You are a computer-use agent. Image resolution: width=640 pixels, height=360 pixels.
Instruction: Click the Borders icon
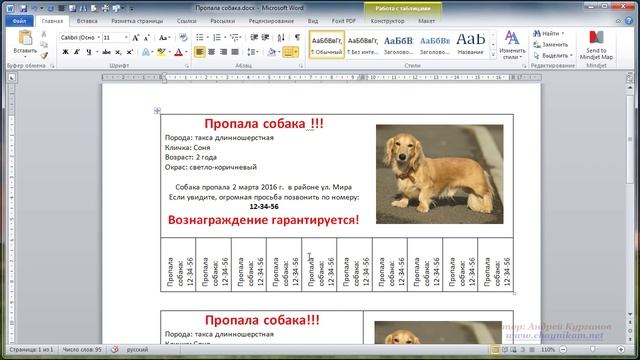[288, 52]
